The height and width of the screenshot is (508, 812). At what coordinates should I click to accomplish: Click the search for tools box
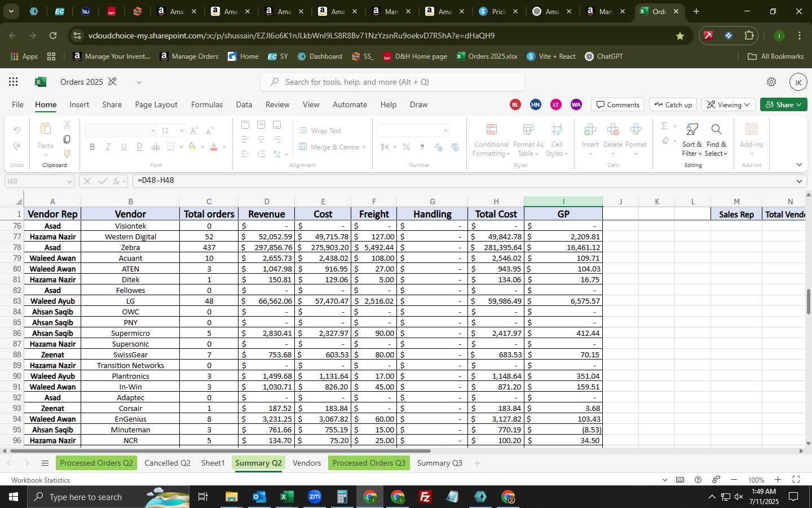392,82
